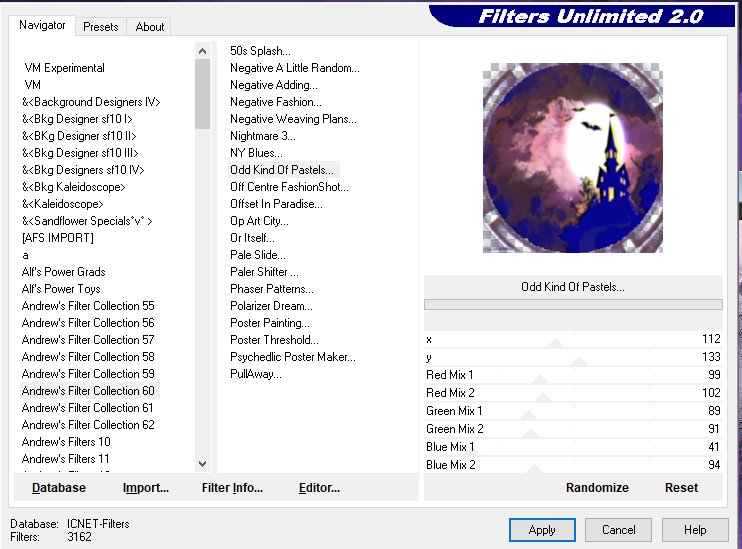Select the Nightmare 3 filter

click(x=263, y=136)
